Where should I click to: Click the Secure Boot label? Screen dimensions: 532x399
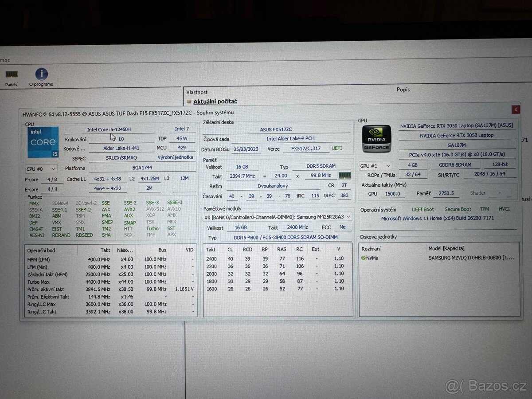(x=458, y=209)
